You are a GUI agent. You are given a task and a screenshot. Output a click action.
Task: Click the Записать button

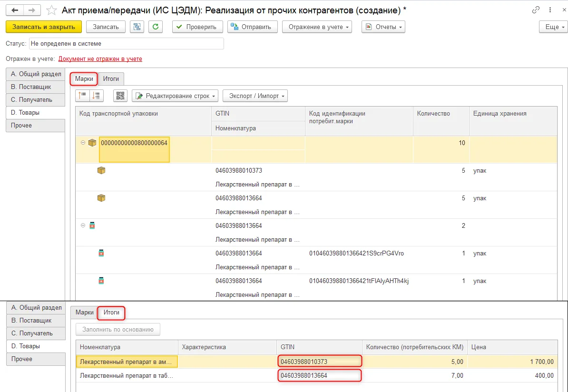(x=106, y=27)
